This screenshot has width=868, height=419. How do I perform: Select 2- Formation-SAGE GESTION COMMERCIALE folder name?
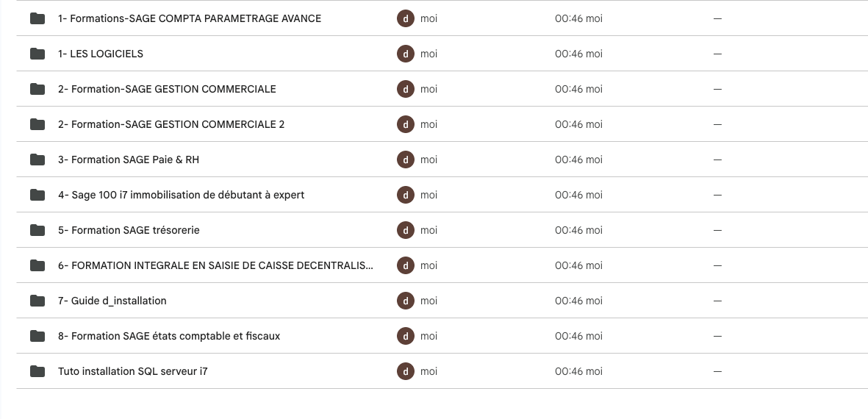[x=167, y=89]
